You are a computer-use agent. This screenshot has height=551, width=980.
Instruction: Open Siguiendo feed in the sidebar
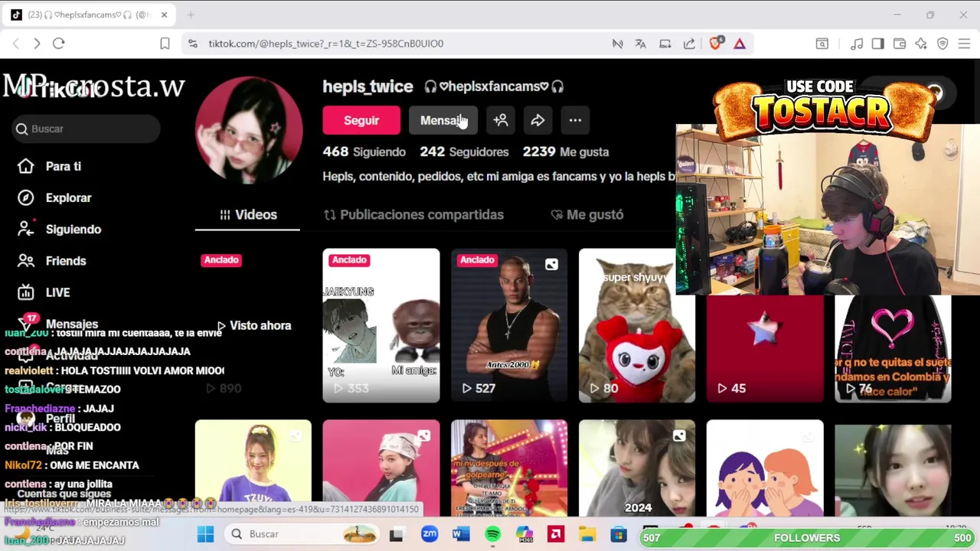[73, 230]
